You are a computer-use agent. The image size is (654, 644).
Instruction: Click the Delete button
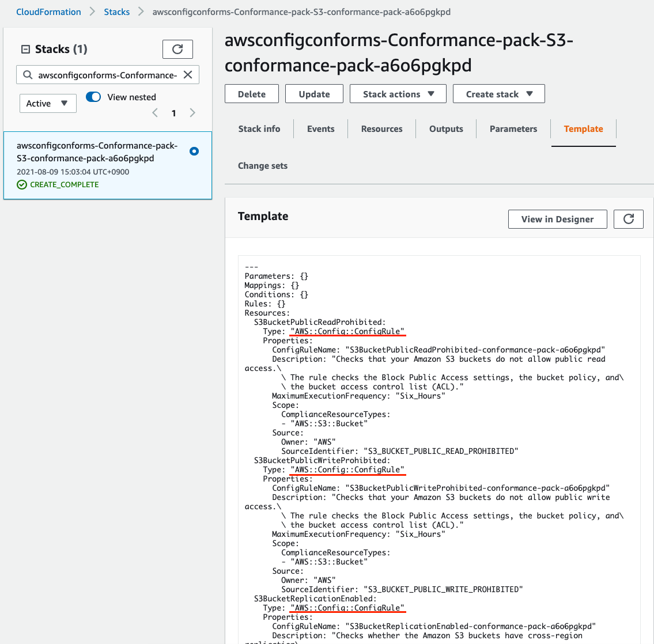[251, 94]
